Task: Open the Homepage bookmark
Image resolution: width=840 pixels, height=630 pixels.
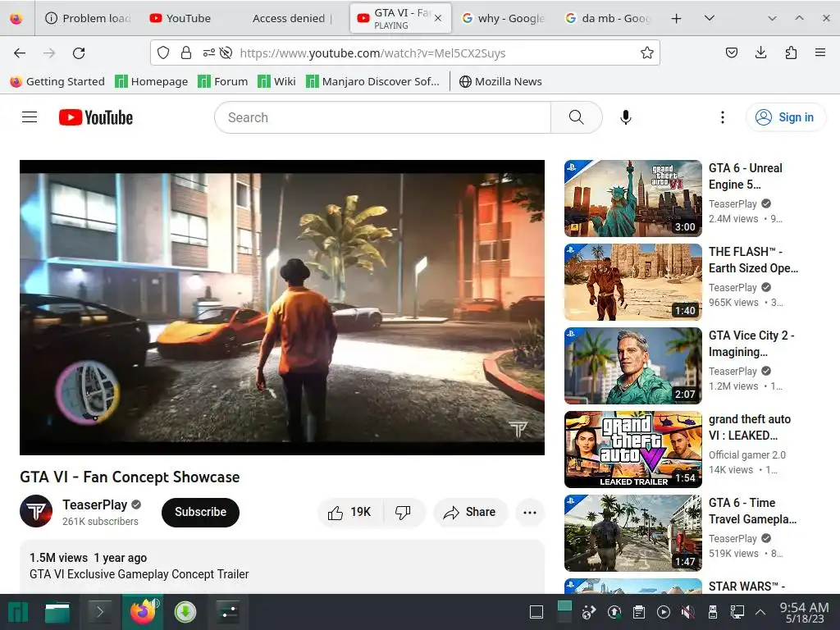Action: (x=152, y=81)
